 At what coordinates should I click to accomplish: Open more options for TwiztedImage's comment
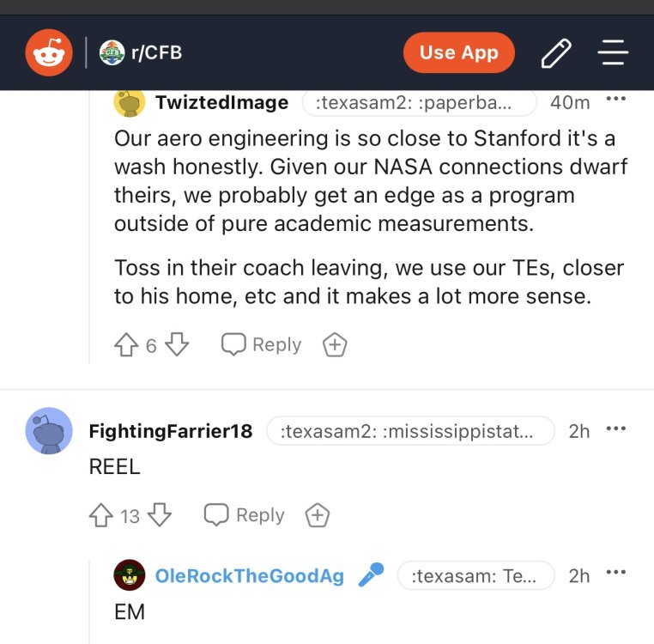coord(615,100)
